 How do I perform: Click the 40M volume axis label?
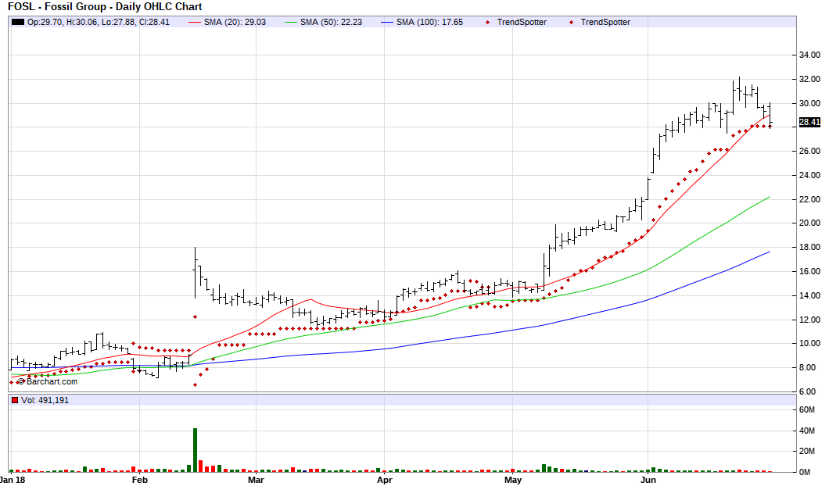point(807,431)
